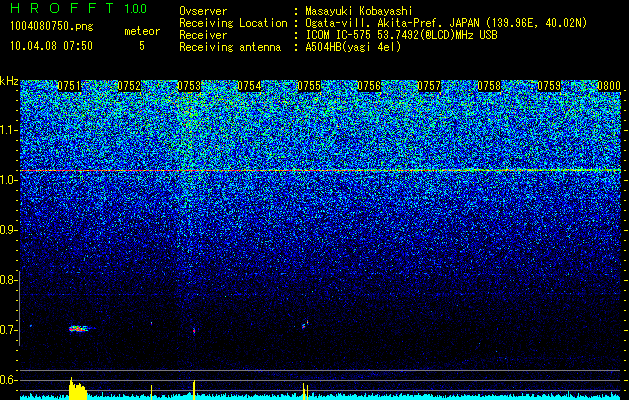Image resolution: width=629 pixels, height=400 pixels.
Task: Click the 'Receiving Location' field label
Action: coord(233,23)
